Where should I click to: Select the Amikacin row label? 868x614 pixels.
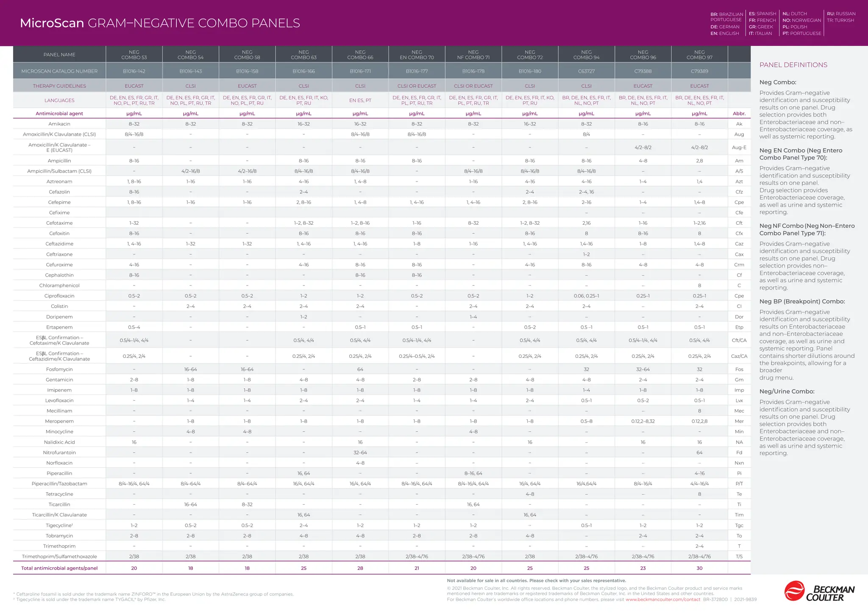pyautogui.click(x=59, y=124)
